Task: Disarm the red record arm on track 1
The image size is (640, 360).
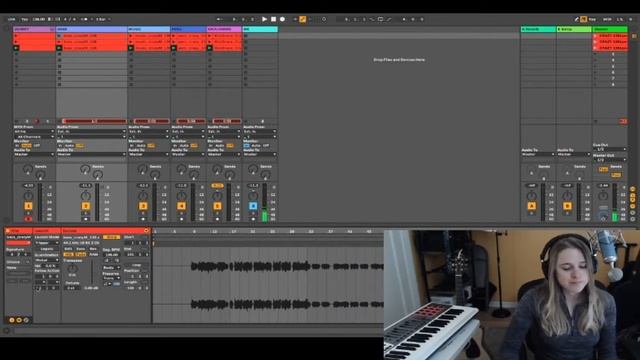Action: click(28, 219)
